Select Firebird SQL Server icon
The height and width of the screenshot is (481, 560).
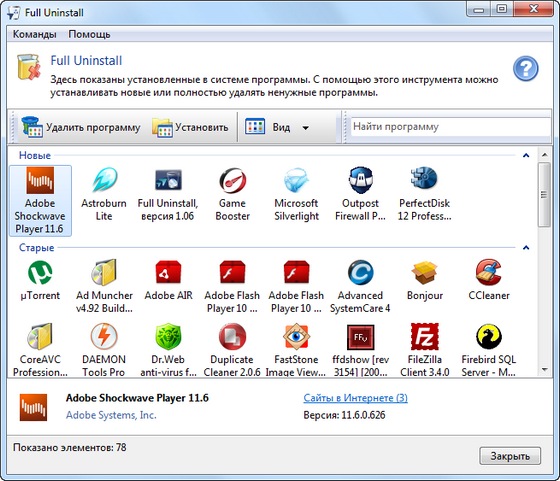coord(489,336)
